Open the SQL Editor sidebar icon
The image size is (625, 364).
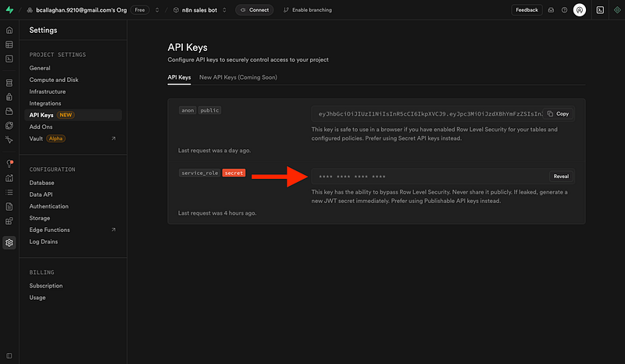click(x=9, y=59)
